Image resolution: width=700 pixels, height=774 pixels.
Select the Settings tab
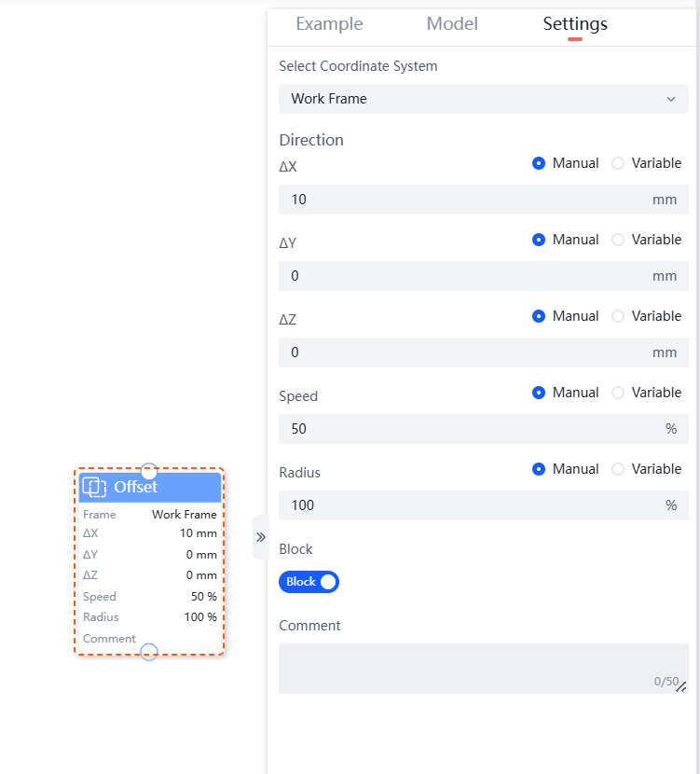coord(575,24)
